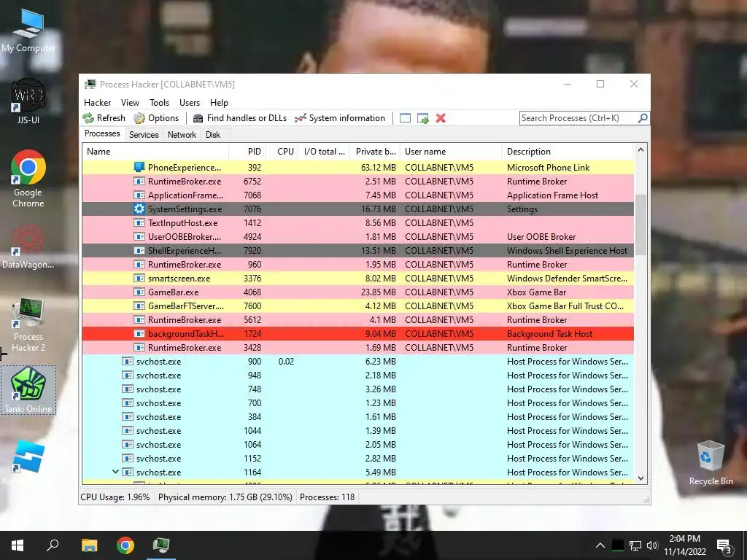Image resolution: width=747 pixels, height=560 pixels.
Task: Select the TextInputHost.exe process
Action: click(x=357, y=223)
